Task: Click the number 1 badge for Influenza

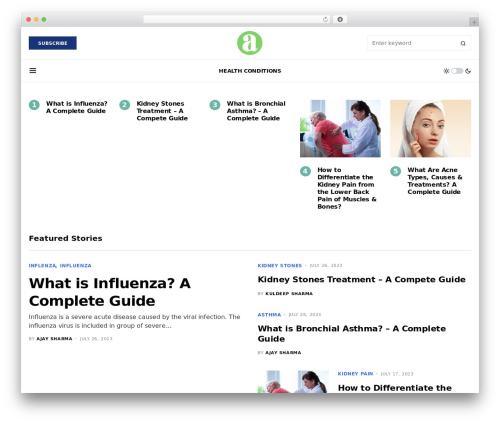Action: coord(34,105)
